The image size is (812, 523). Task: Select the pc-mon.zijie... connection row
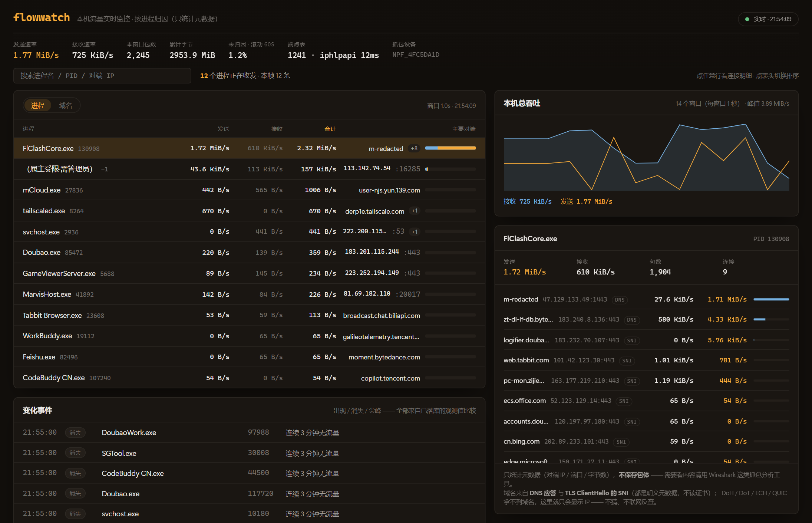pyautogui.click(x=646, y=381)
